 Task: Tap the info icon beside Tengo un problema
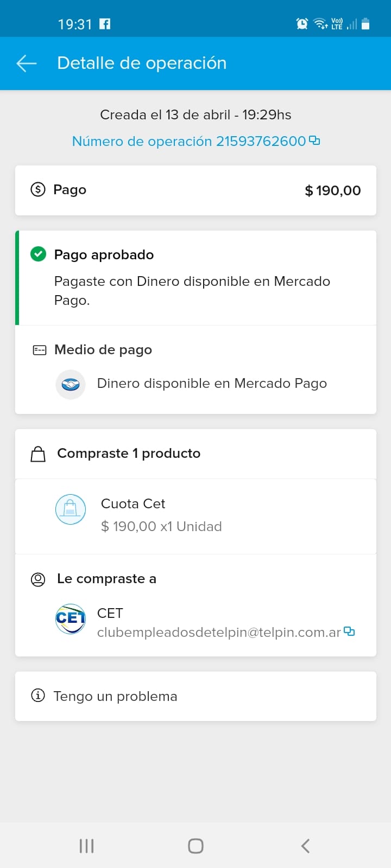click(38, 695)
